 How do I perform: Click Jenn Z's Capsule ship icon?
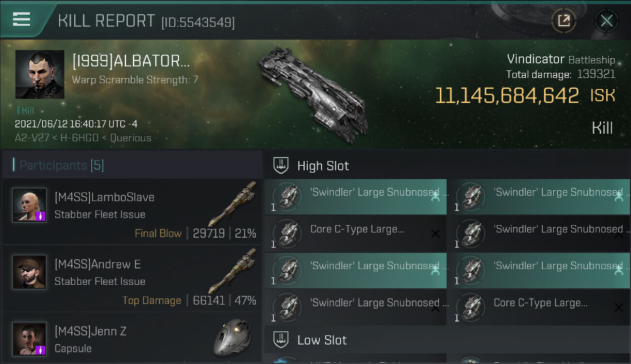click(232, 337)
